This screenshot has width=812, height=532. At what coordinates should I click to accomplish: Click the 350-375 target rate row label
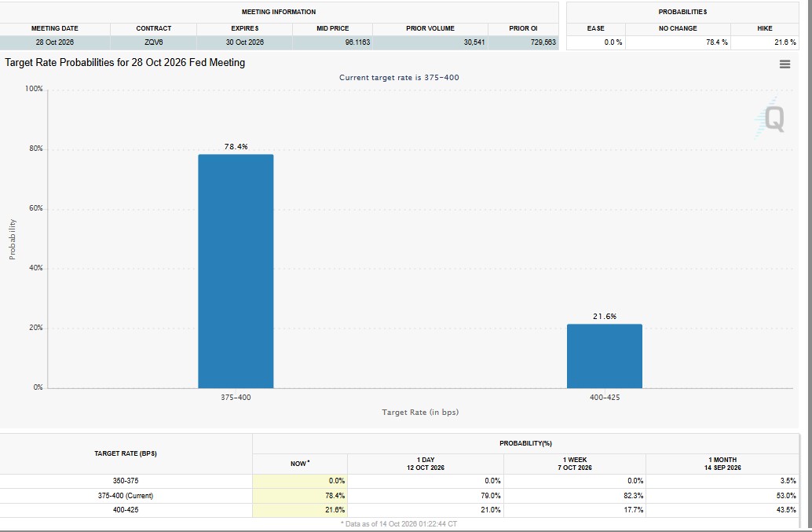[x=126, y=481]
